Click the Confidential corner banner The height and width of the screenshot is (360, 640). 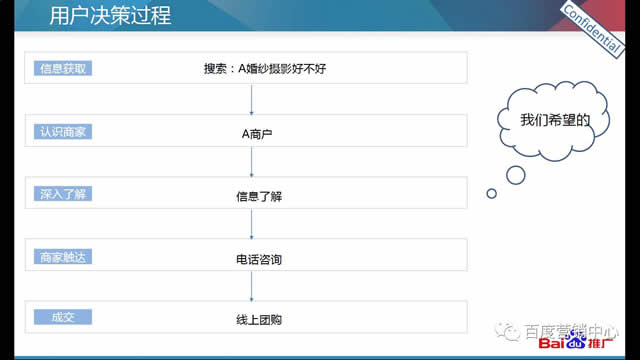593,29
